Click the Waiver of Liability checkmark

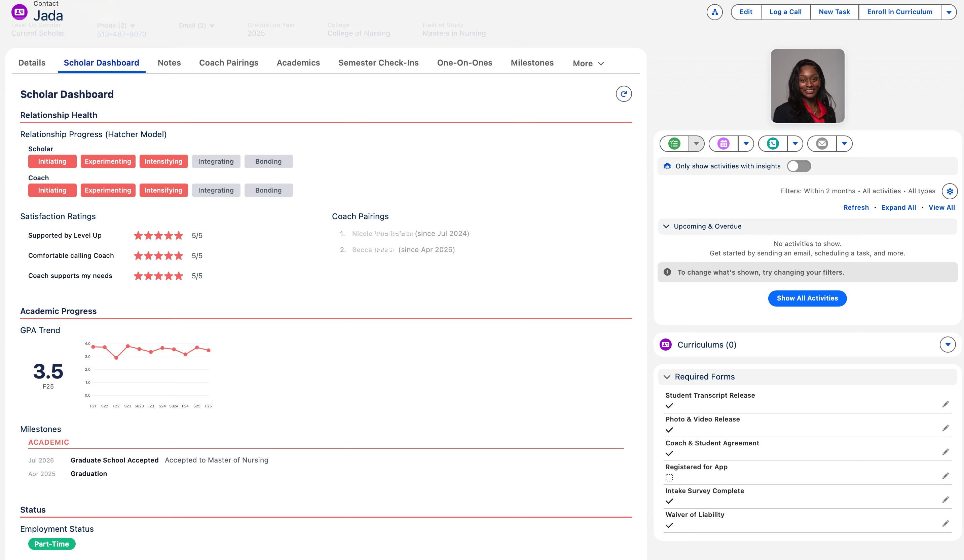click(669, 525)
